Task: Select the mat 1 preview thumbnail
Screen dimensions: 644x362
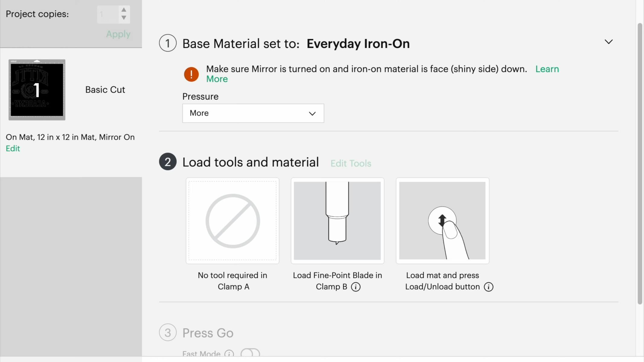Action: click(37, 90)
